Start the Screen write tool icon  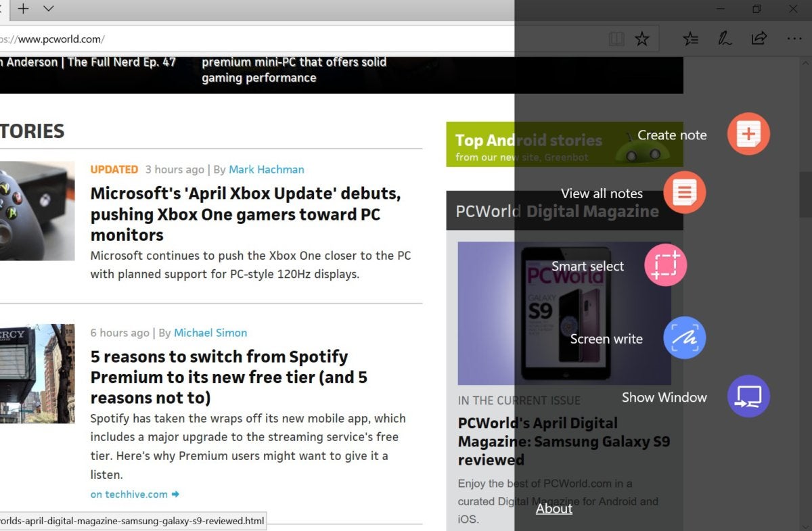click(x=685, y=338)
